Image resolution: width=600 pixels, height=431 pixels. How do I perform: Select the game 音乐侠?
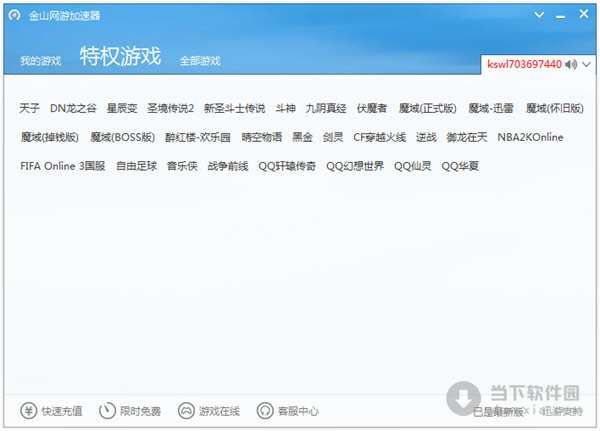182,166
